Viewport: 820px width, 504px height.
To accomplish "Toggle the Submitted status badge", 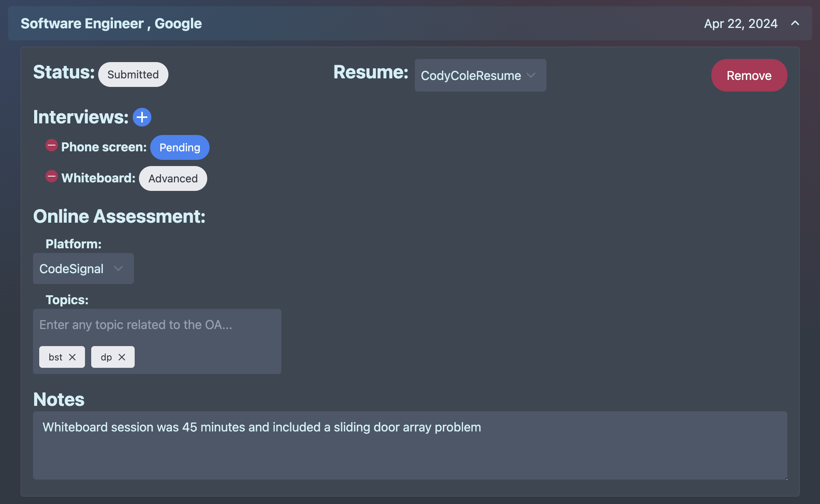I will tap(132, 74).
